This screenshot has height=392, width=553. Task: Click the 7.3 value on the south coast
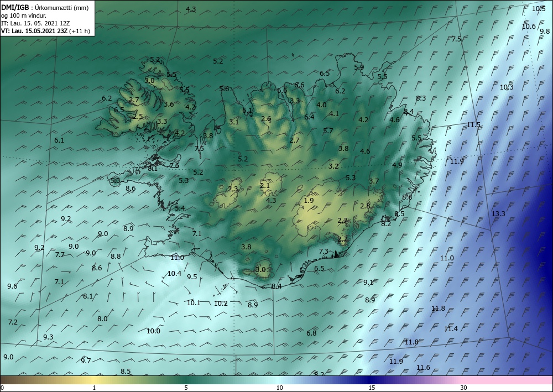tap(324, 252)
